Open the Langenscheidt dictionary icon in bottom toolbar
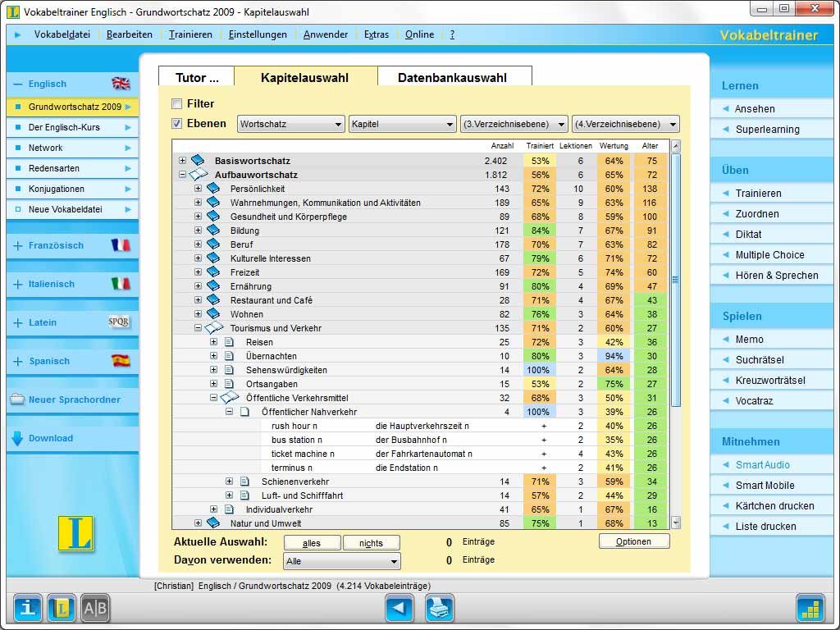 click(61, 608)
